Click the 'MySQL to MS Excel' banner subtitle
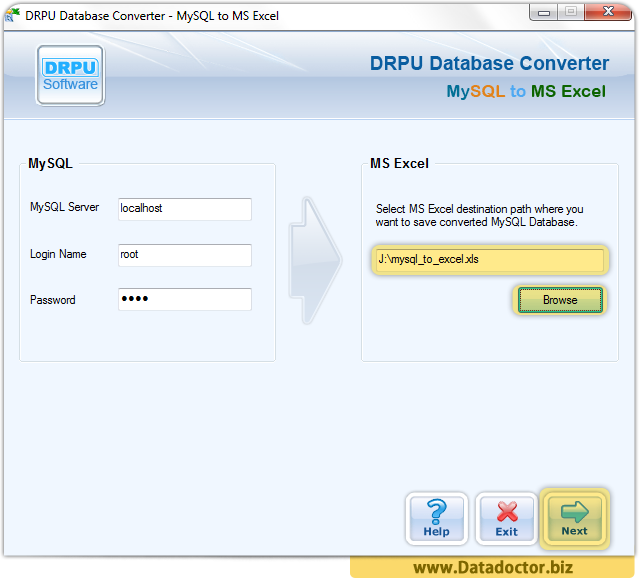Screen dimensions: 639x578 [x=526, y=91]
